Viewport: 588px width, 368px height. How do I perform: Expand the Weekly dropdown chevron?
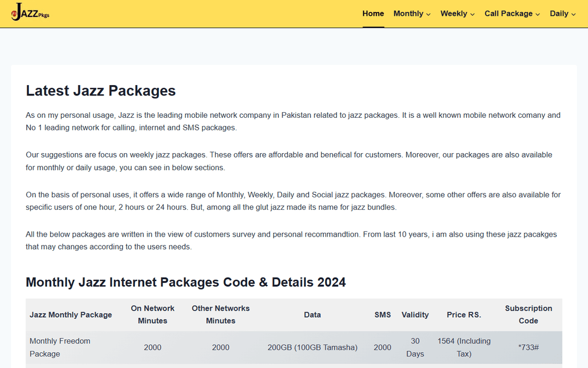click(473, 14)
